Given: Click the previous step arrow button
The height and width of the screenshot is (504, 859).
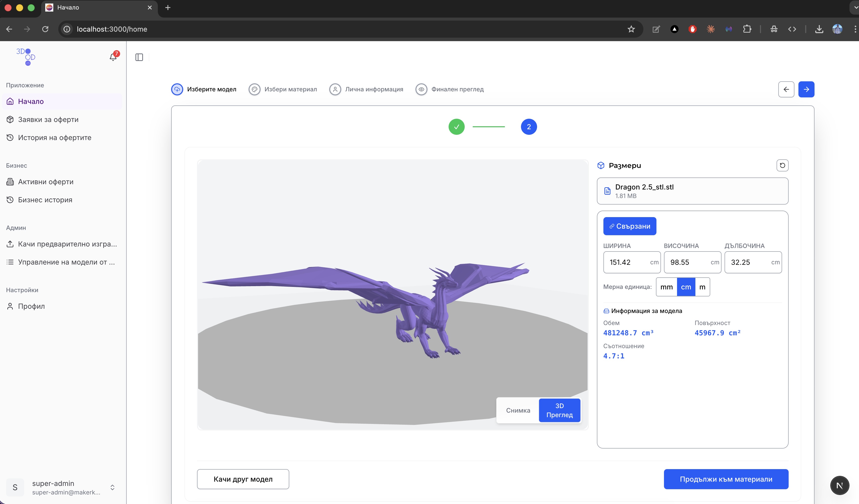Looking at the screenshot, I should click(x=786, y=89).
